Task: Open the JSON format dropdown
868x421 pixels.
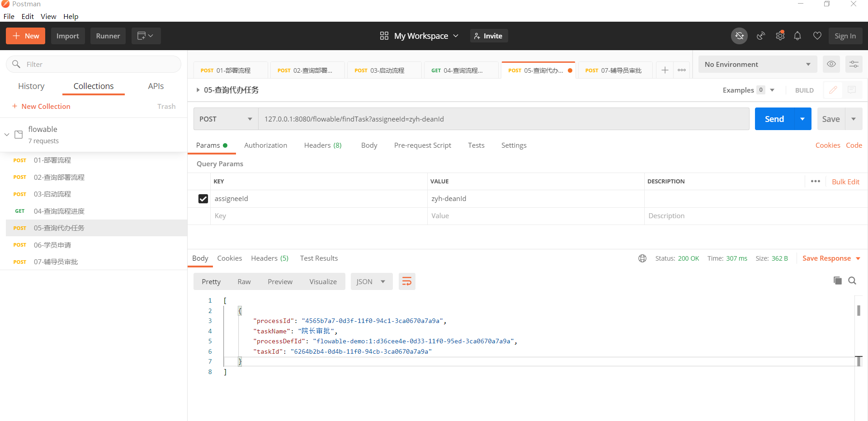Action: [x=371, y=281]
